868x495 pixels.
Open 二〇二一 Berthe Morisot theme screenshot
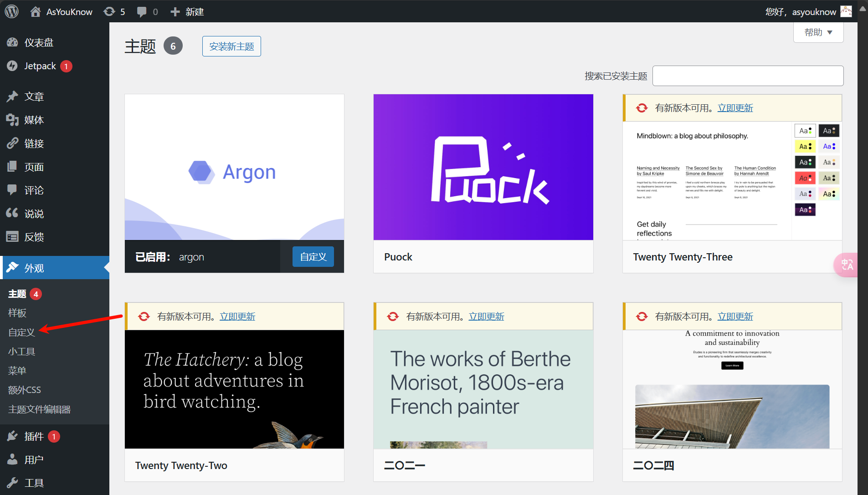pos(483,389)
